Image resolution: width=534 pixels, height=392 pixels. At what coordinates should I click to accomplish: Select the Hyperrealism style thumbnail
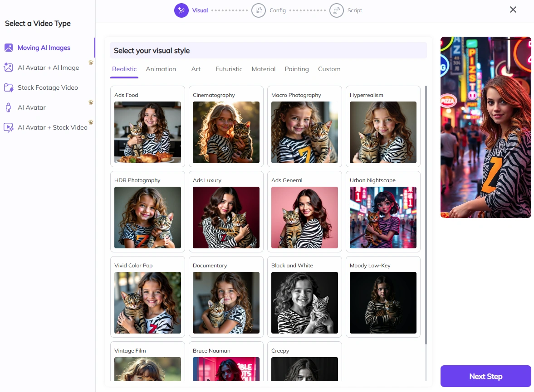pyautogui.click(x=383, y=132)
